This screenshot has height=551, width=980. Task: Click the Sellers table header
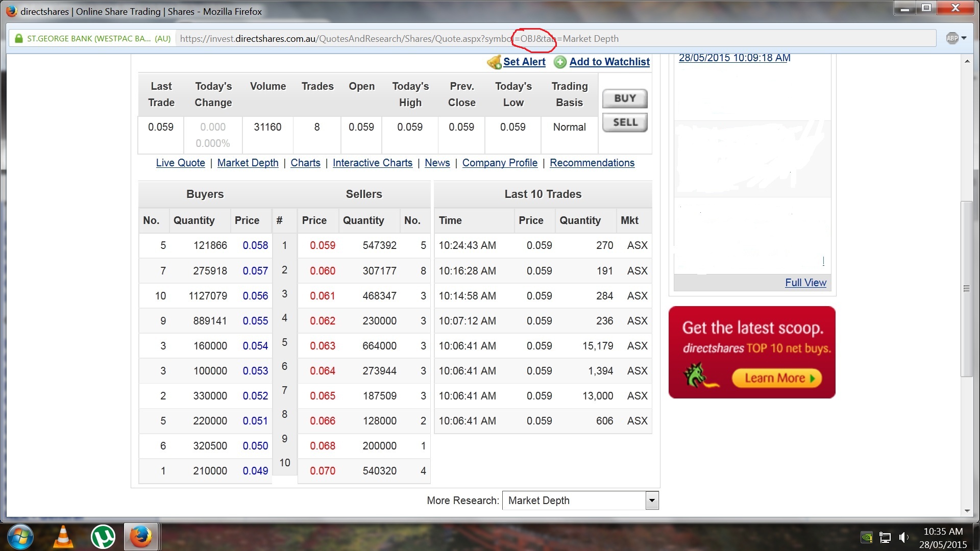363,194
